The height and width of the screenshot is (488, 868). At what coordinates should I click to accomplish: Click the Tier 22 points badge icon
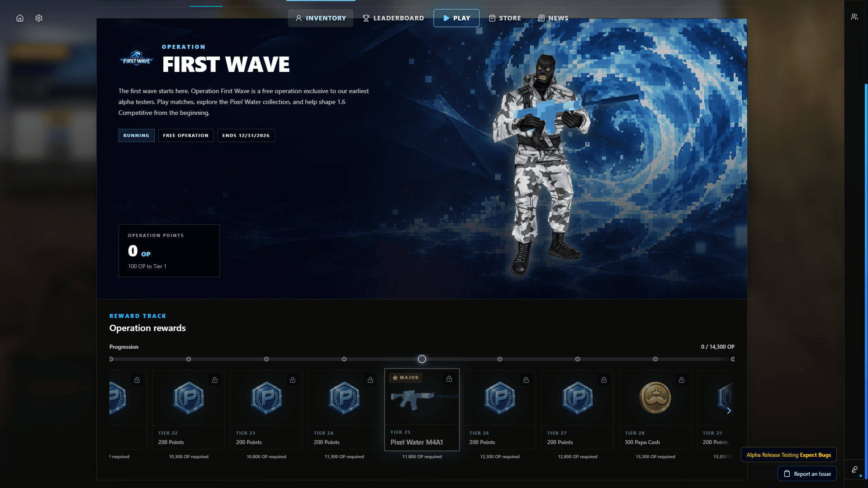(189, 398)
